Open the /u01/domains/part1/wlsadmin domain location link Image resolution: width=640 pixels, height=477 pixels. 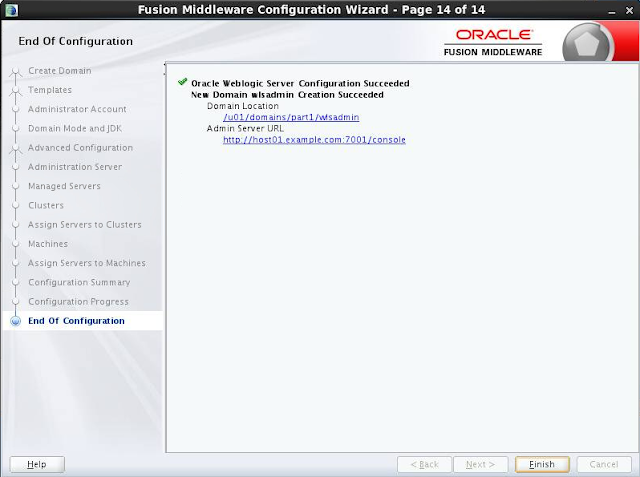[291, 117]
